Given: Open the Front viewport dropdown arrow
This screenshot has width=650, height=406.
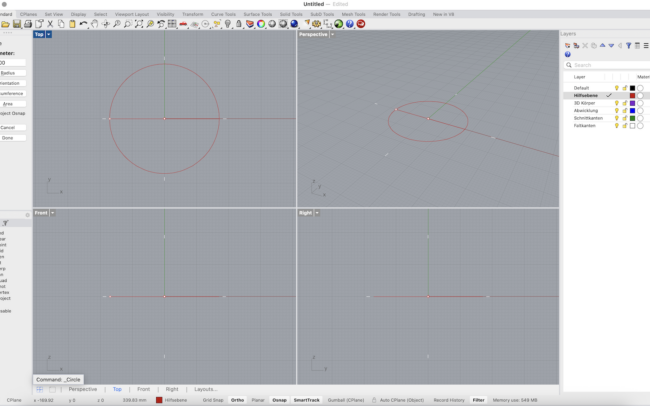Looking at the screenshot, I should coord(53,213).
